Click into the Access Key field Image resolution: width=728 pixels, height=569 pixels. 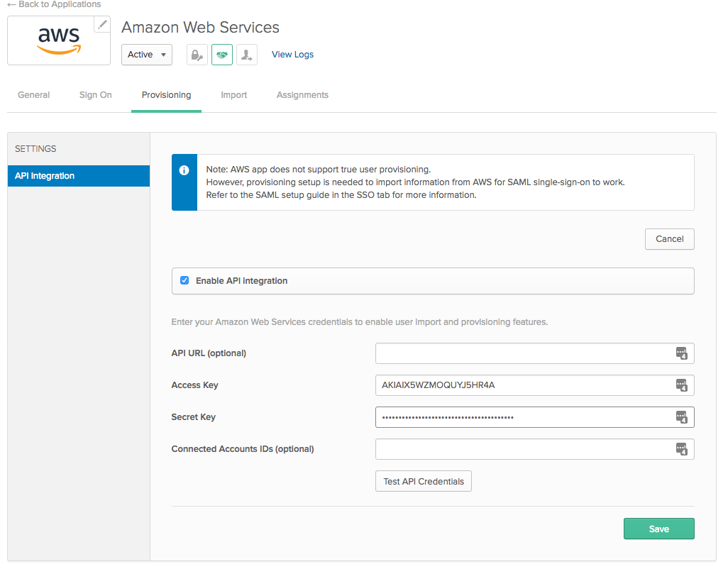click(x=534, y=385)
